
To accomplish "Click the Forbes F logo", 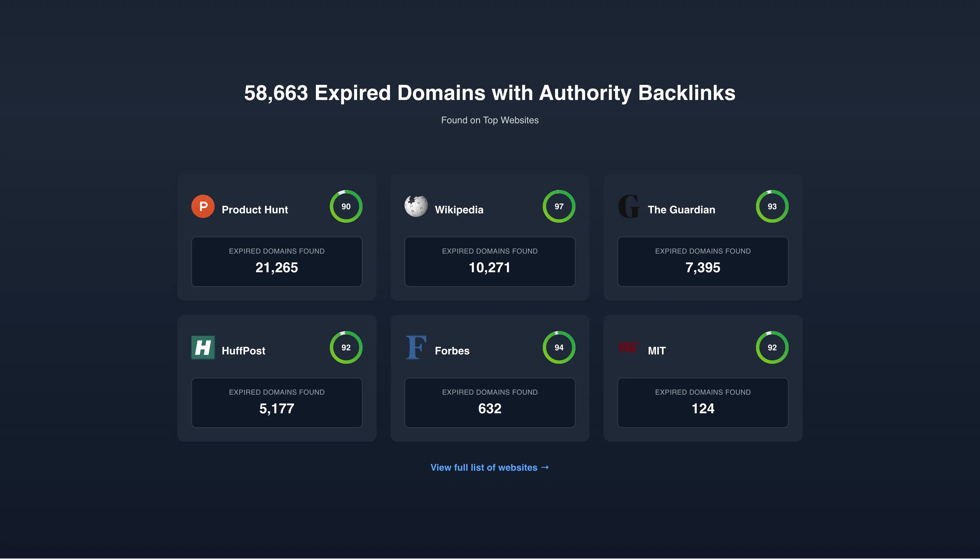I will coord(416,347).
